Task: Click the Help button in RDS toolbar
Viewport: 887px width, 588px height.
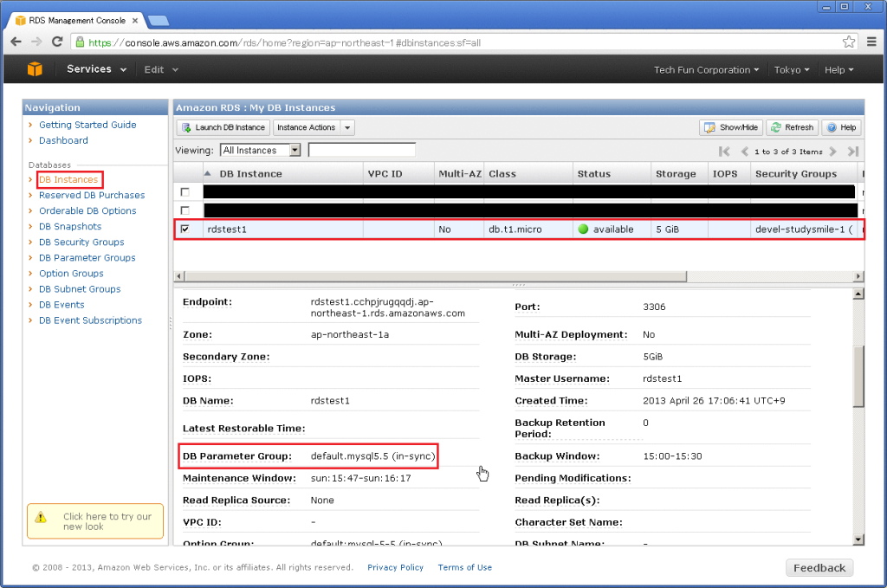Action: pos(842,127)
